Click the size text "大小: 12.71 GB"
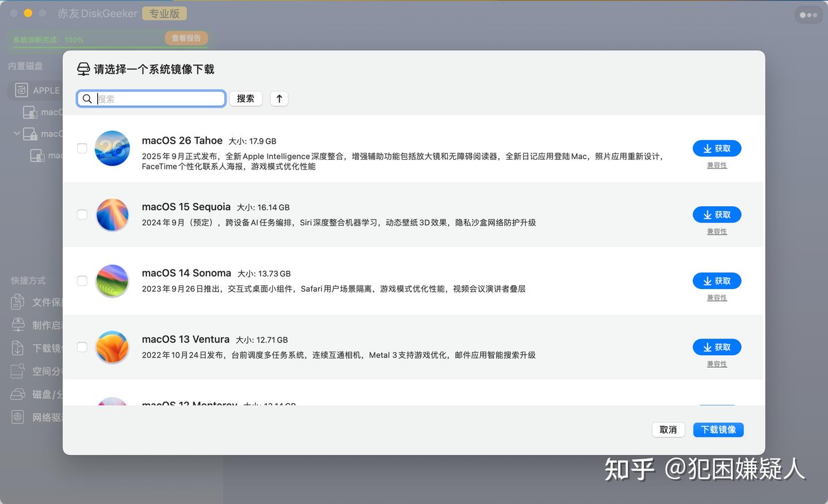This screenshot has height=504, width=828. pos(262,340)
